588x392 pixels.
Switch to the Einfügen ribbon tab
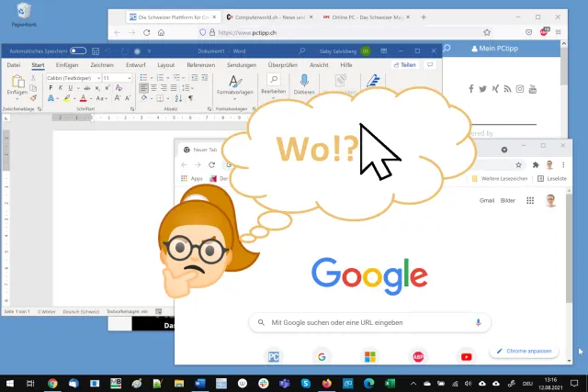click(x=67, y=65)
